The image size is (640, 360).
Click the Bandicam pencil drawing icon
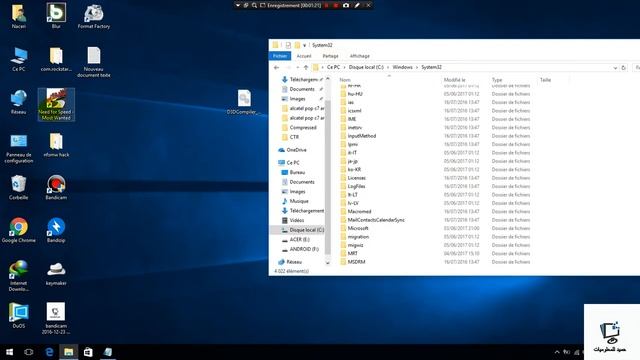tap(357, 5)
